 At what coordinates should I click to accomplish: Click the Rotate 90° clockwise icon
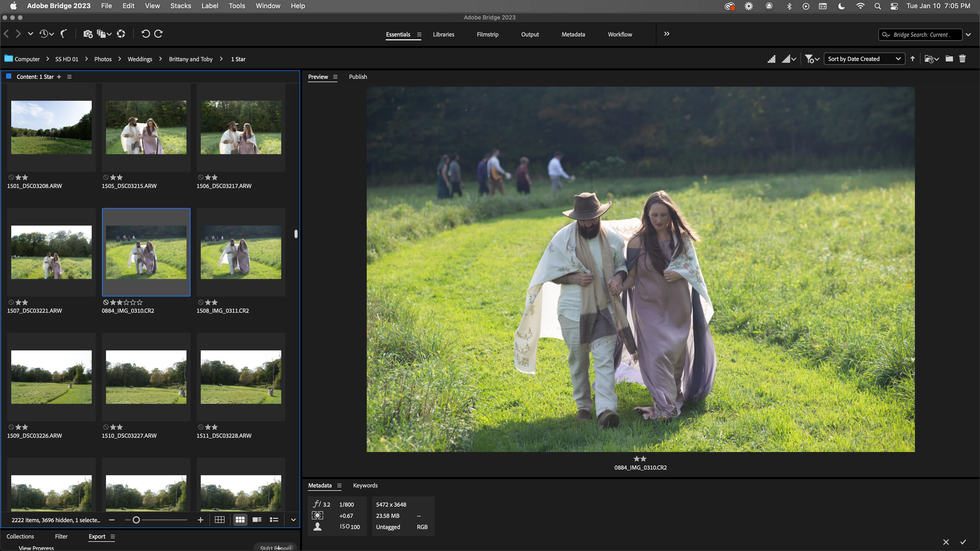(159, 34)
